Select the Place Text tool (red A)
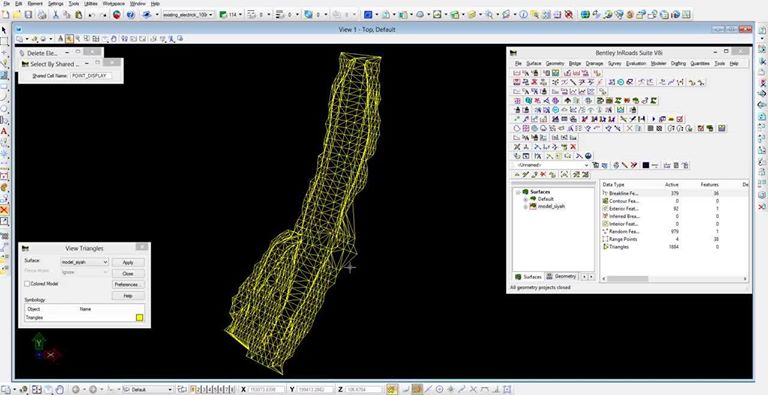Viewport: 768px width, 395px height. [x=4, y=131]
